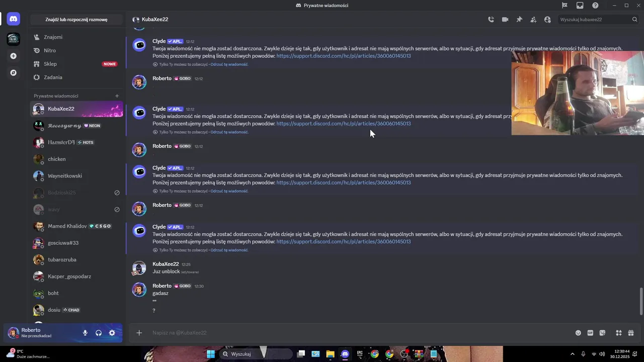
Task: Open conversation with Kacper_gospodarz
Action: click(x=76, y=277)
